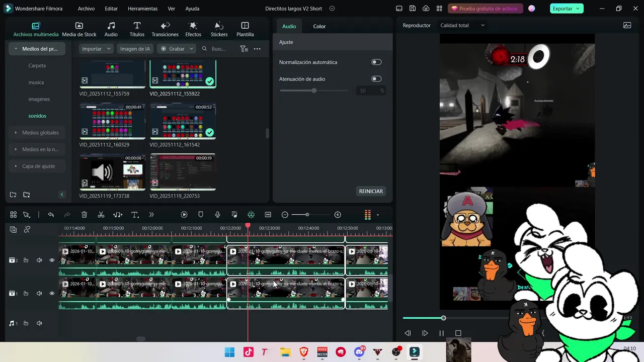644x362 pixels.
Task: Click the media more options dots
Action: (257, 49)
